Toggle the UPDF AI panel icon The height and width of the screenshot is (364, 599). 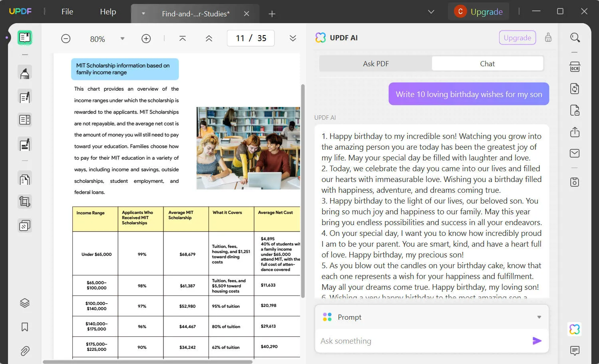point(575,329)
